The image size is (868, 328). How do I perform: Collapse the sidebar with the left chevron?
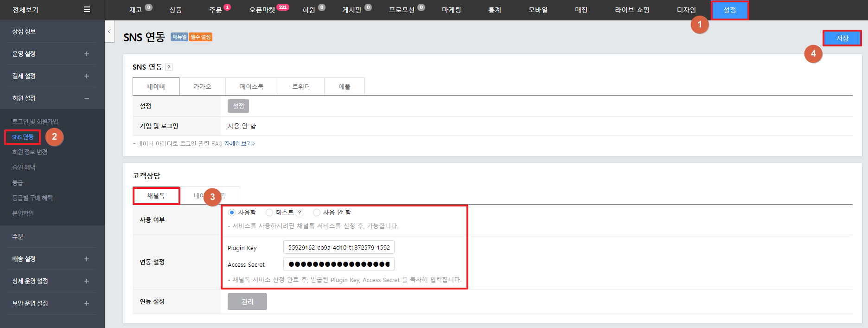tap(109, 32)
